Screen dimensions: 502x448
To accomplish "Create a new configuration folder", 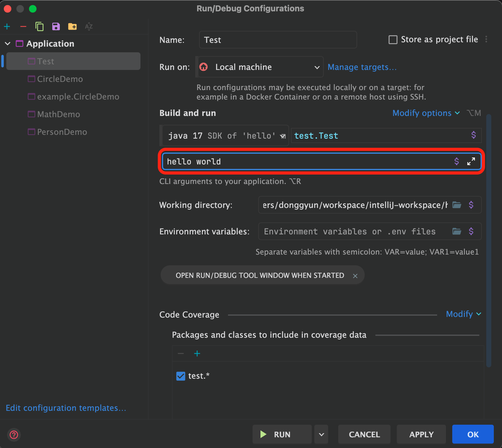I will tap(72, 26).
